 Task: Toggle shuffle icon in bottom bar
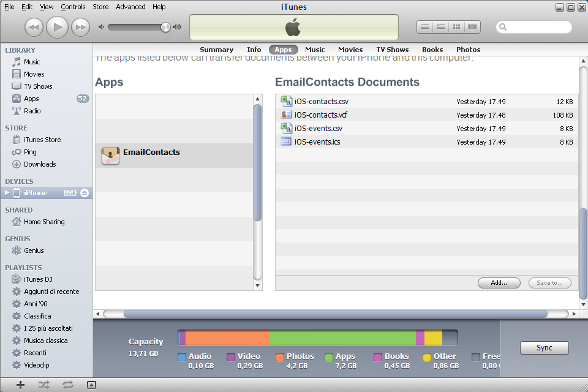tap(43, 385)
